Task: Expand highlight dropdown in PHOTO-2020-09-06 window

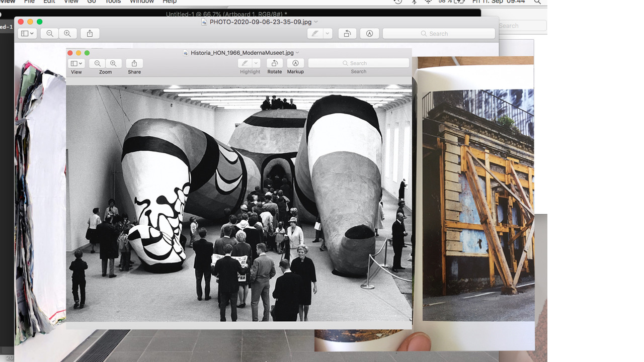Action: (328, 33)
